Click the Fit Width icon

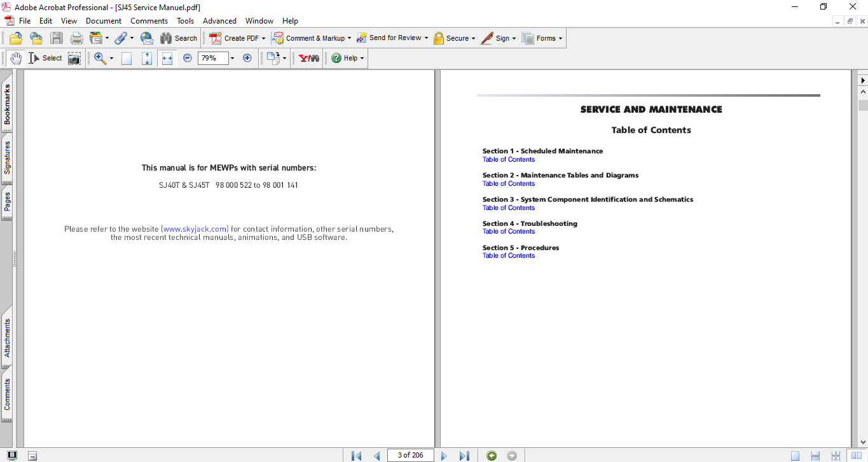(x=167, y=59)
